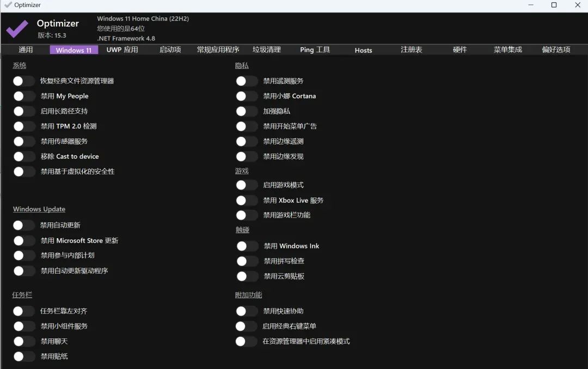The height and width of the screenshot is (369, 588).
Task: Click the 隐私 section heading
Action: pos(242,66)
